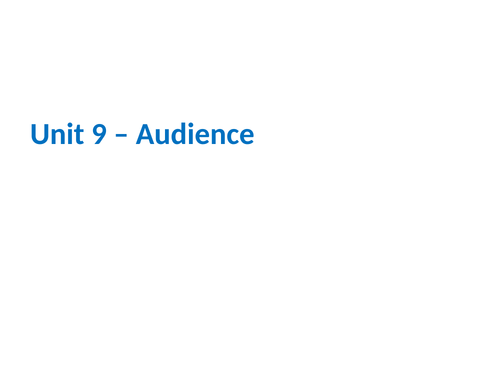Select the blue heading text 'Unit 9'
The width and height of the screenshot is (500, 375).
pos(68,134)
